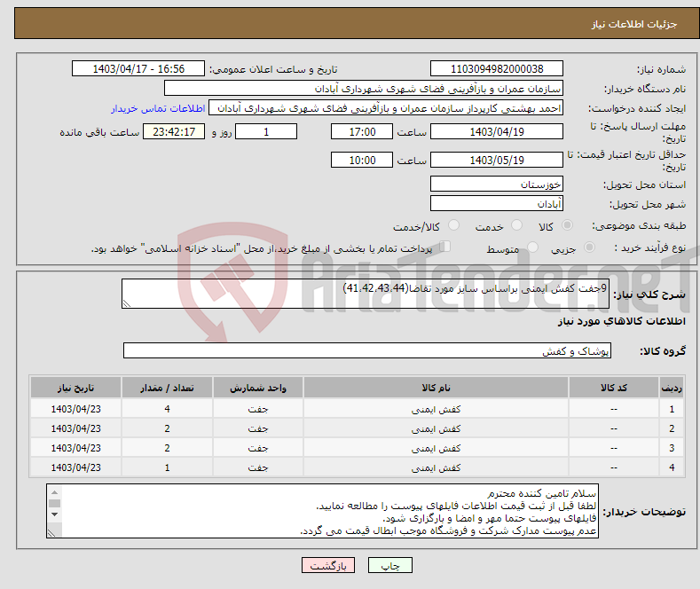Select the کالا/خدمت radio button
The image size is (700, 589).
click(x=453, y=225)
